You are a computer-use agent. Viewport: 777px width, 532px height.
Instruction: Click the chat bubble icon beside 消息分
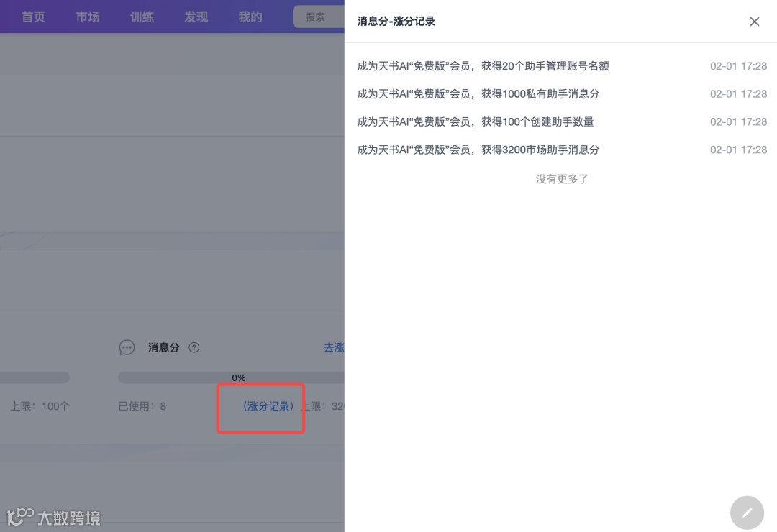click(x=127, y=347)
